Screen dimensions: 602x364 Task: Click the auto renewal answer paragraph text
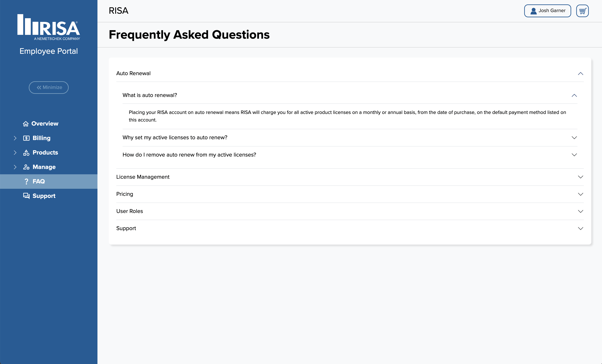pos(347,116)
